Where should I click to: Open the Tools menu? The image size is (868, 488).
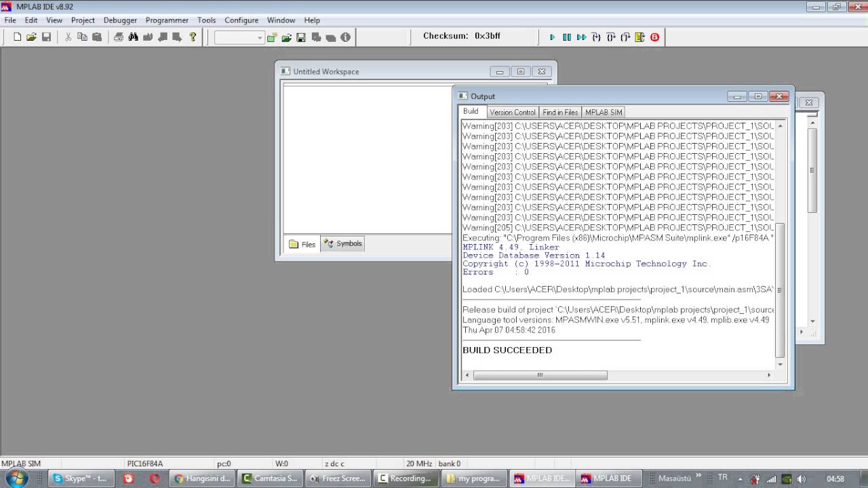coord(206,20)
